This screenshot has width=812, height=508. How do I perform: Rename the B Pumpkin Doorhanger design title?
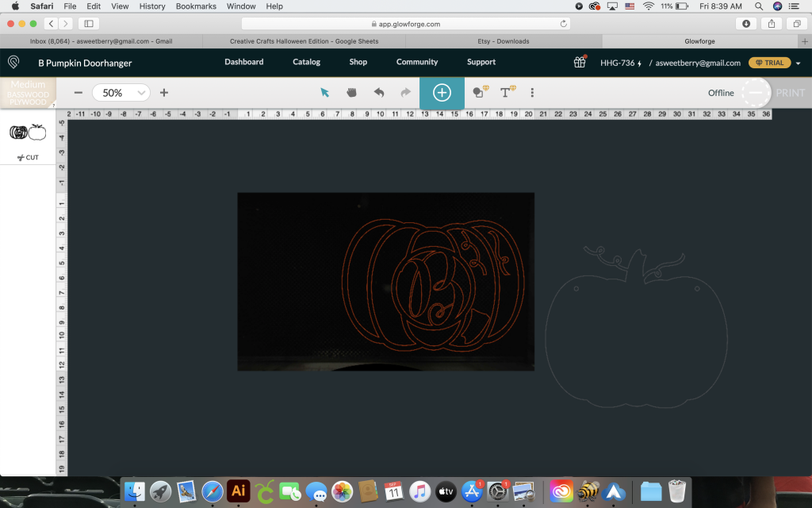[x=85, y=63]
